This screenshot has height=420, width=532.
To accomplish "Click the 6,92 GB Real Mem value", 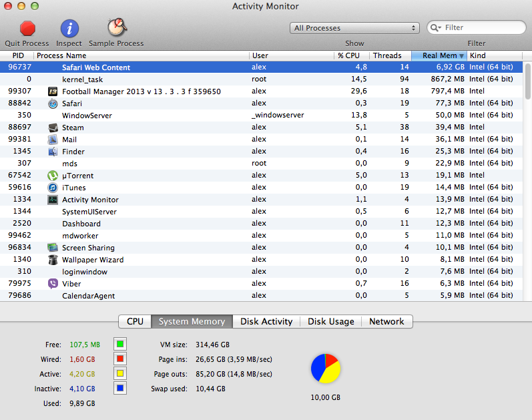I will (x=450, y=67).
